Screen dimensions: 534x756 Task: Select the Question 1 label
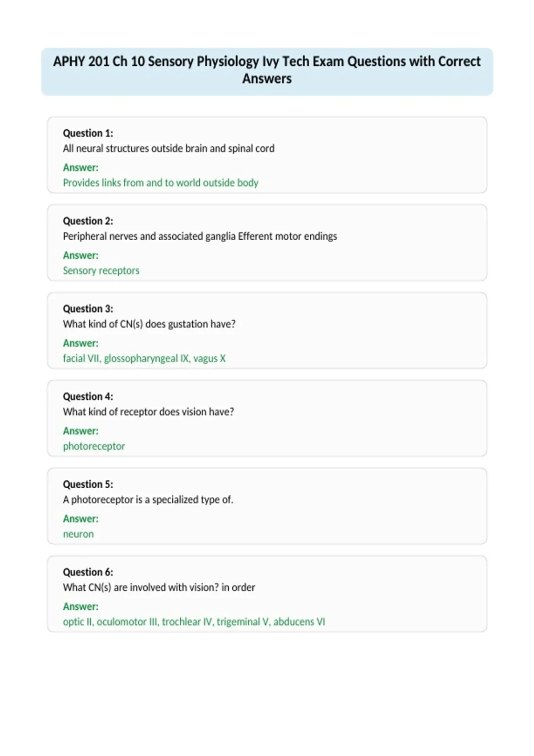point(88,133)
